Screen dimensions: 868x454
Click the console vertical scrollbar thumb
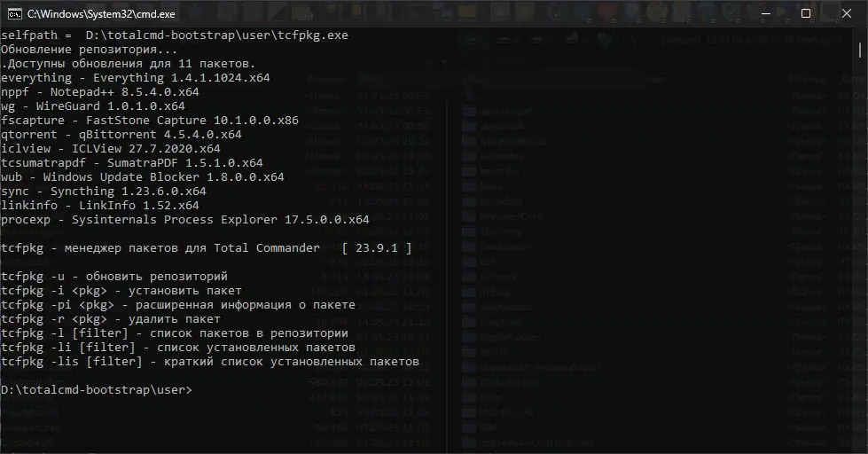860,50
